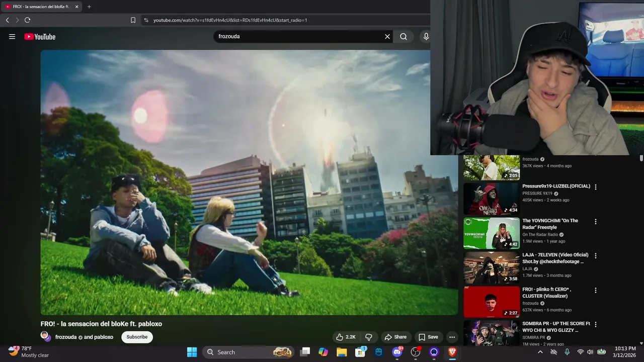Dislike the video with thumbs down
644x362 pixels.
pyautogui.click(x=369, y=337)
